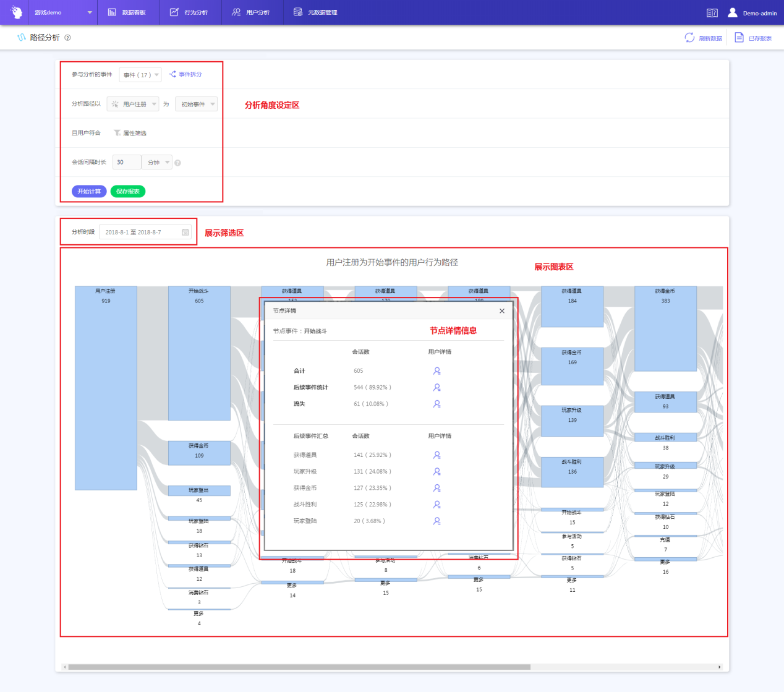Click the 保存报表 button
The width and height of the screenshot is (784, 692).
128,192
